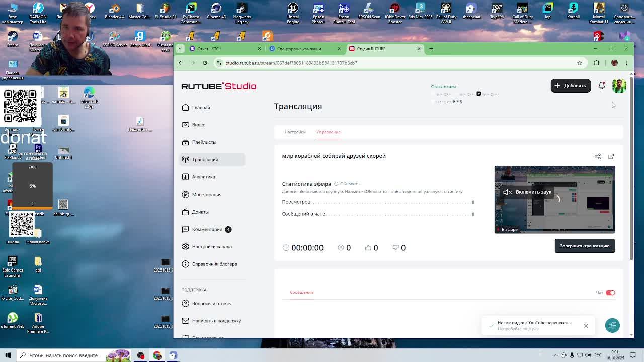
Task: Open notifications bell
Action: pyautogui.click(x=602, y=86)
